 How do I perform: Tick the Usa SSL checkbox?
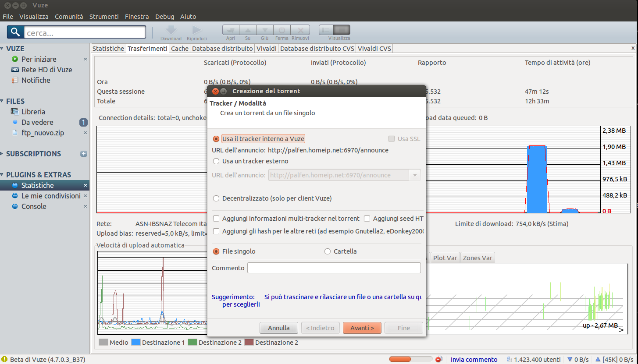click(x=391, y=139)
